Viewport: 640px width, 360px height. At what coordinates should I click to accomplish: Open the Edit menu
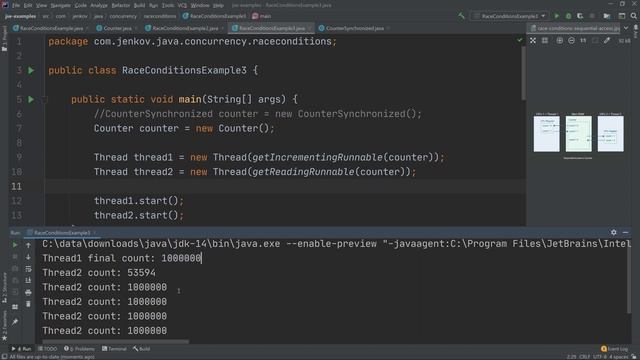[x=28, y=5]
